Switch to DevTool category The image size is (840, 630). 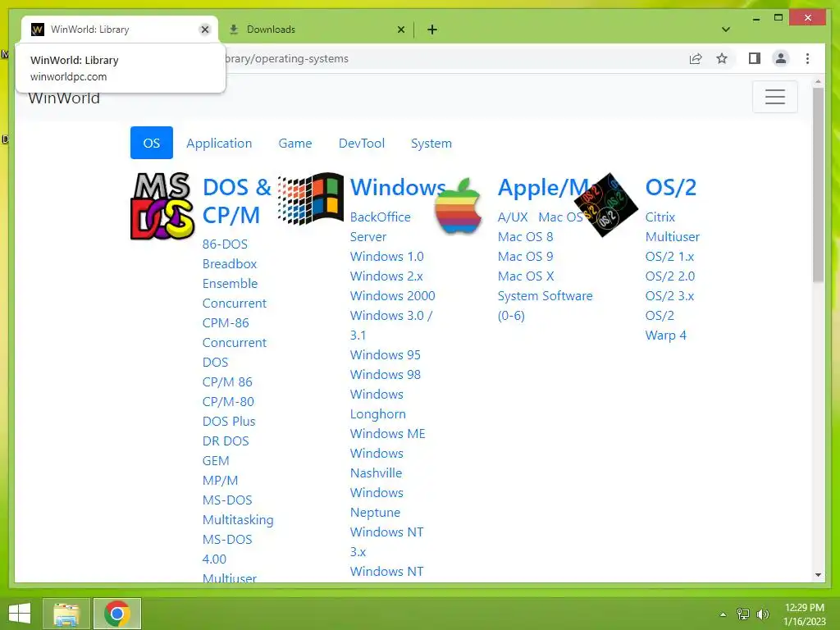[x=362, y=143]
